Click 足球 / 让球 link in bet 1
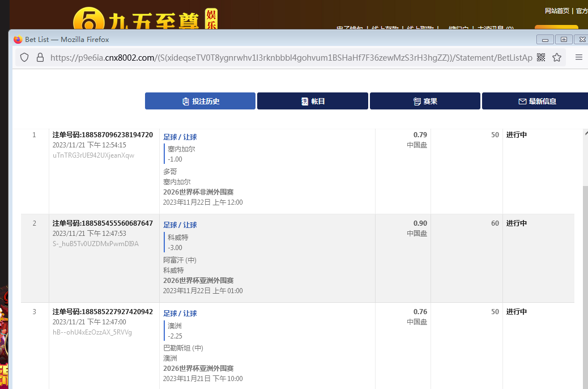Screen dimensions: 588x389 [x=180, y=137]
